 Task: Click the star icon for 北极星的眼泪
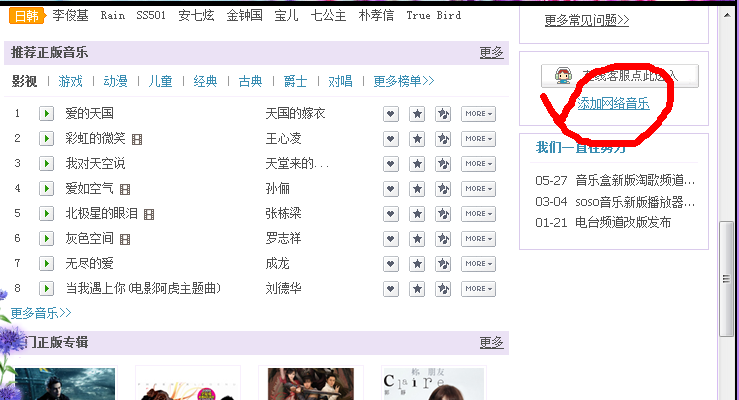[x=417, y=213]
